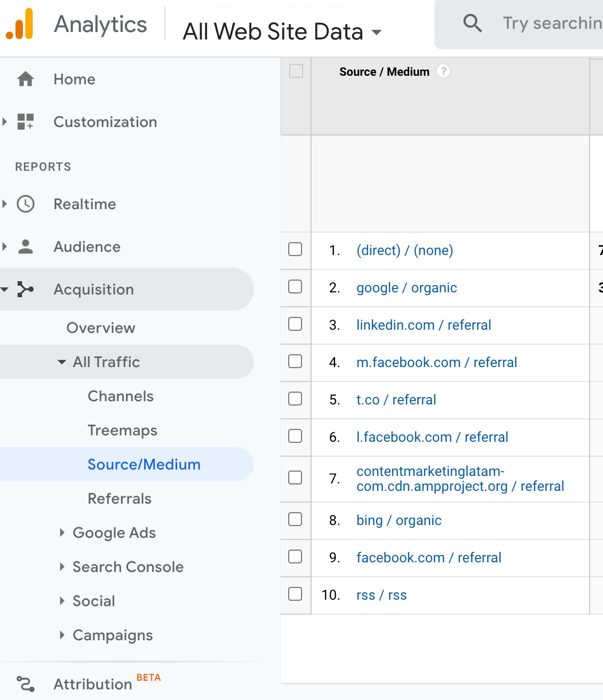Select the Audience person icon
603x700 pixels.
(25, 246)
